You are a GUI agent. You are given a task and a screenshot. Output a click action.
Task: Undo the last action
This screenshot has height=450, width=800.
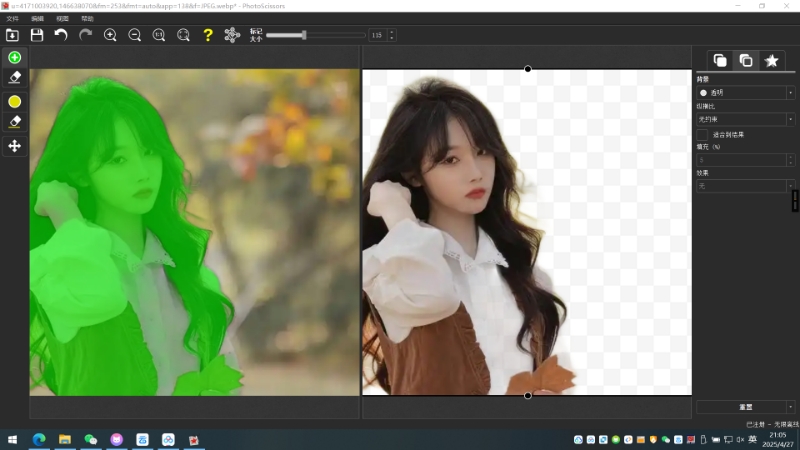61,35
